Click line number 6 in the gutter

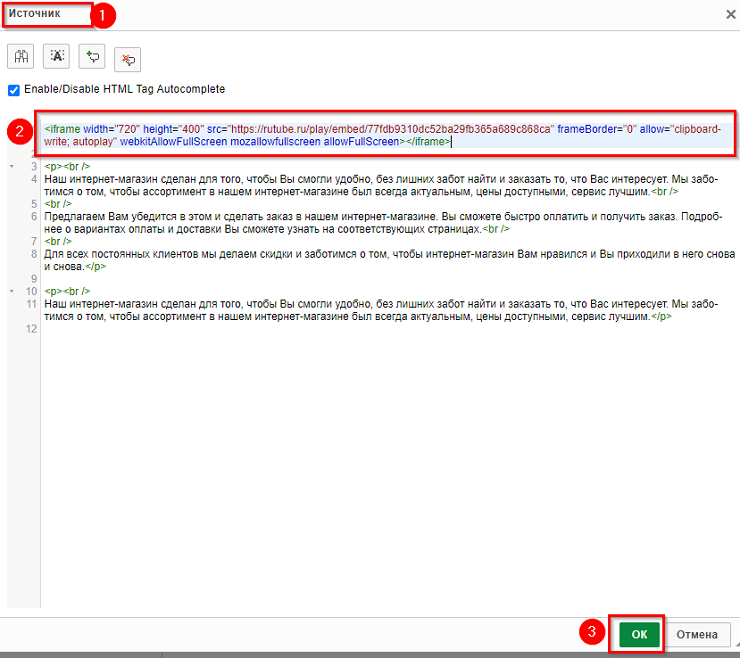tap(33, 216)
